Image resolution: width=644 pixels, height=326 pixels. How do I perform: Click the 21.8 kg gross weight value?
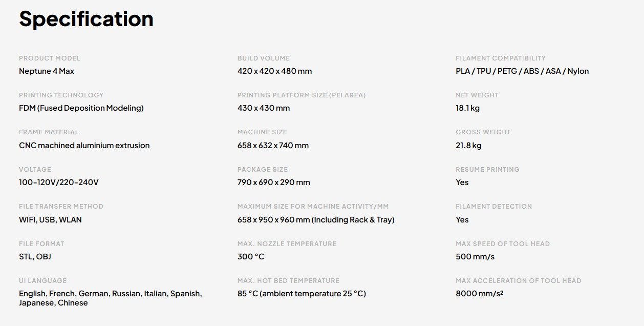(x=468, y=146)
